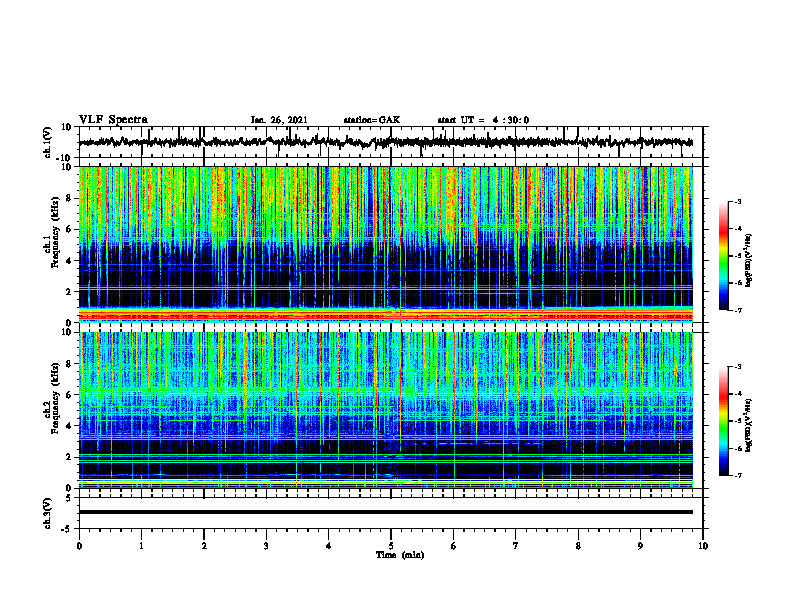This screenshot has width=792, height=612.
Task: Click the time axis tick label '0'
Action: click(79, 546)
